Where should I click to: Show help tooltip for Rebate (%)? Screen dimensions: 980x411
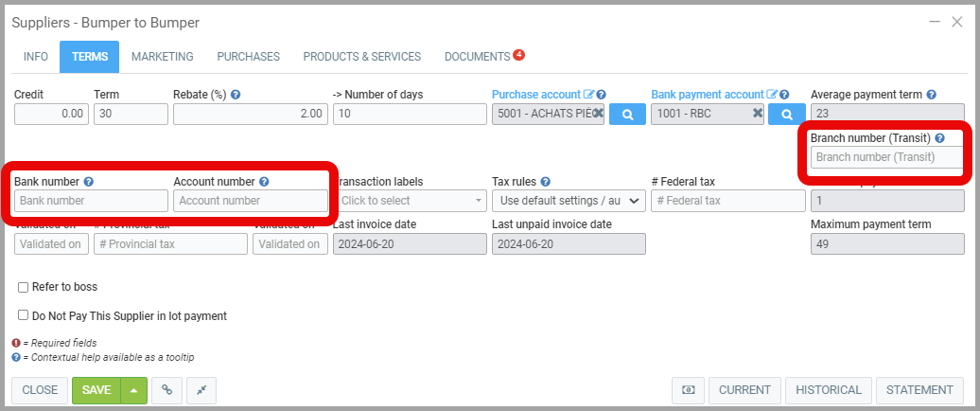pos(236,95)
